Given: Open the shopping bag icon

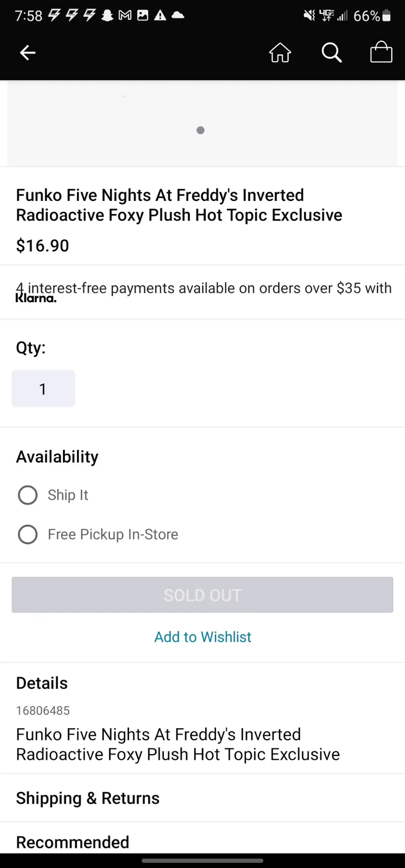Looking at the screenshot, I should (x=381, y=52).
